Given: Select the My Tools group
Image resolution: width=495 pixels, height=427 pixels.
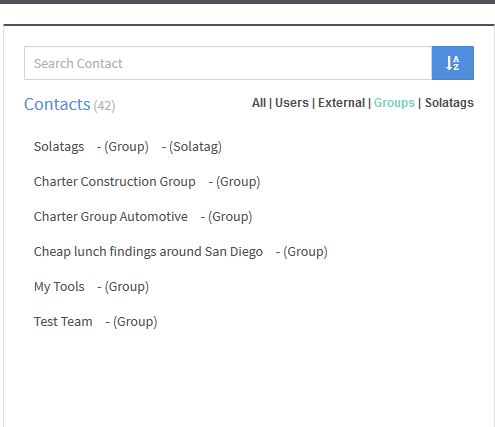Looking at the screenshot, I should (x=59, y=287).
